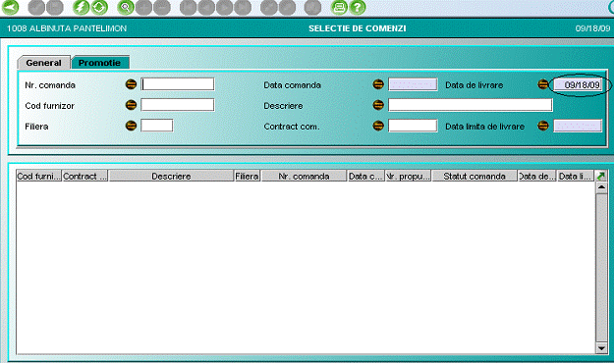Image resolution: width=615 pixels, height=364 pixels.
Task: Sort by the Data c... column header
Action: pyautogui.click(x=365, y=177)
